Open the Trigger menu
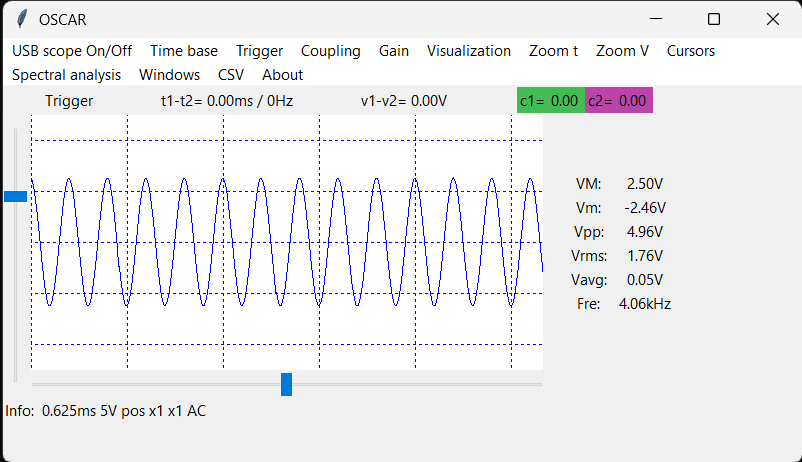Image resolution: width=802 pixels, height=462 pixels. coord(259,51)
